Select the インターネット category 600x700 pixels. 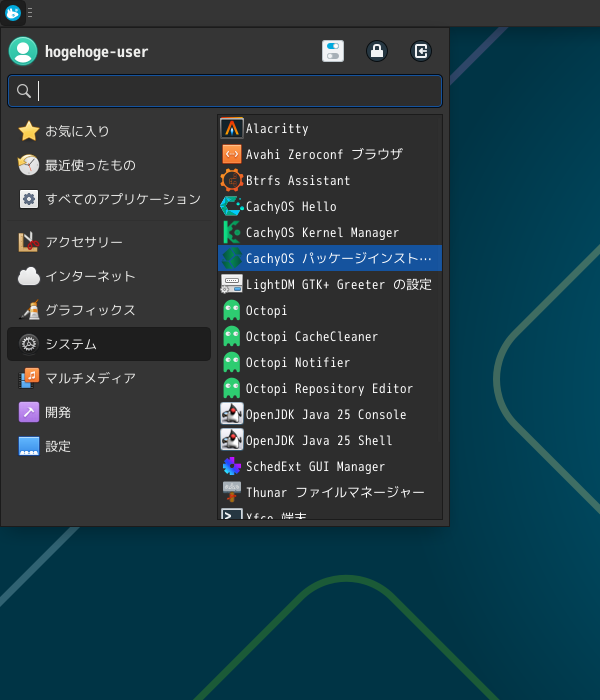click(109, 276)
